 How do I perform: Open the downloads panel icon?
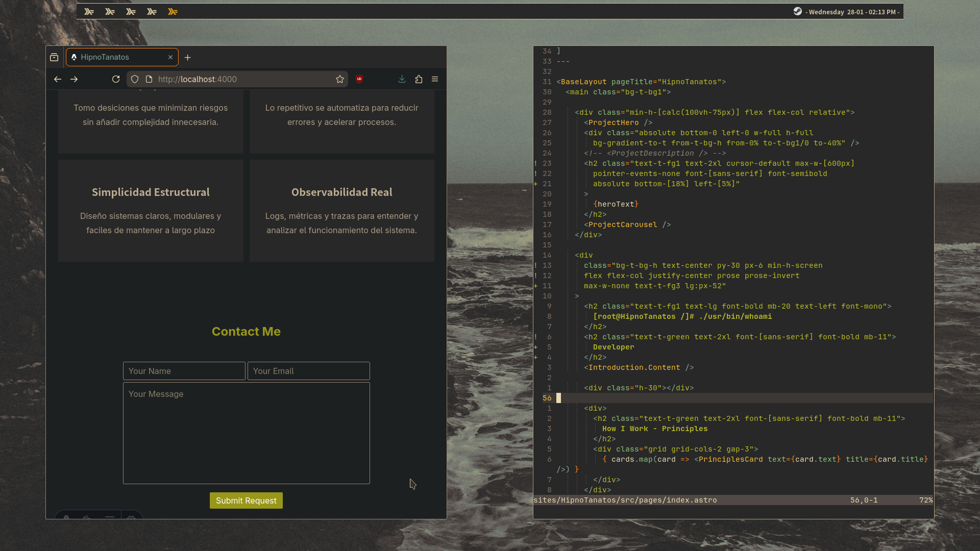coord(402,79)
